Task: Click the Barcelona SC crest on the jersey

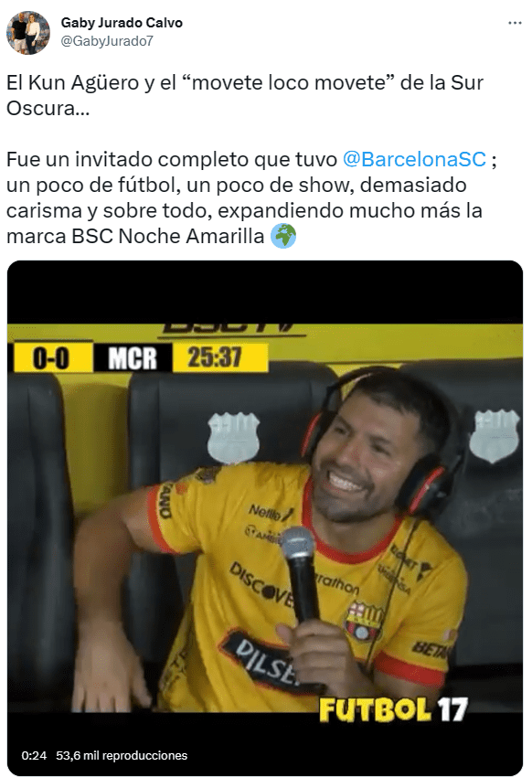Action: point(364,621)
